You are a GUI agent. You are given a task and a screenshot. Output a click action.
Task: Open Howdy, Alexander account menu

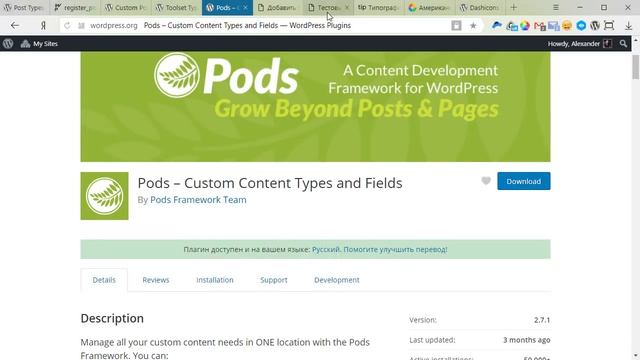click(580, 44)
